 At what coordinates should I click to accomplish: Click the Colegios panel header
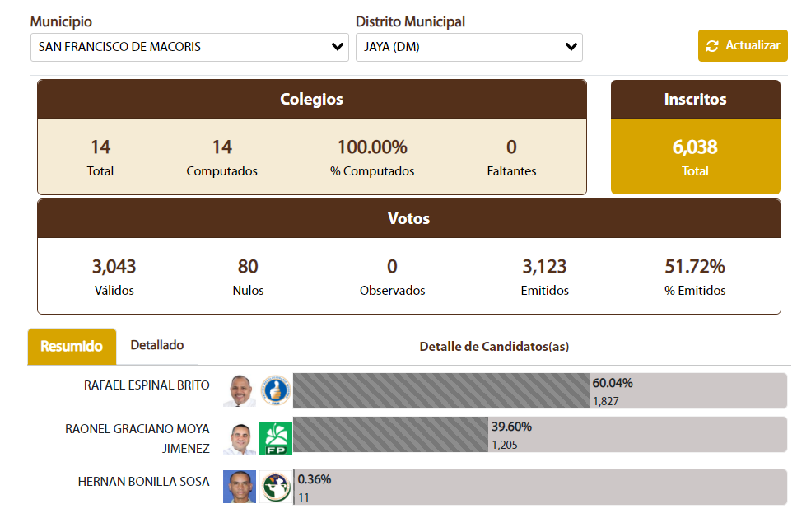pos(311,100)
